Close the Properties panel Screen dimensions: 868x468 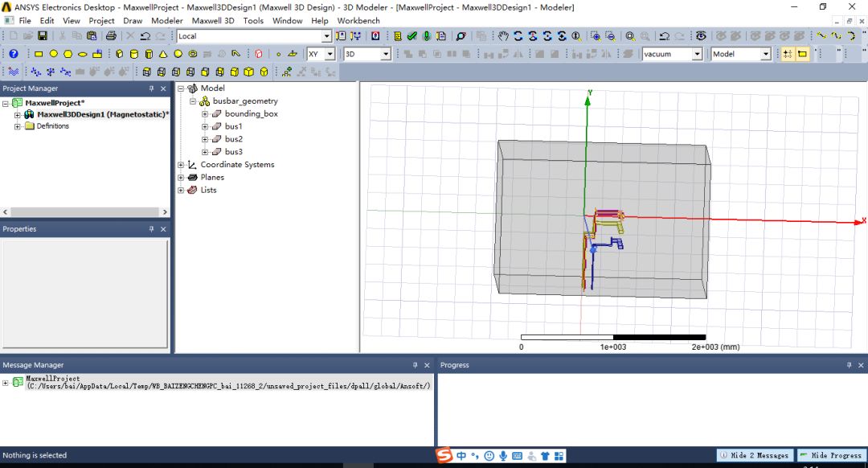coord(163,228)
